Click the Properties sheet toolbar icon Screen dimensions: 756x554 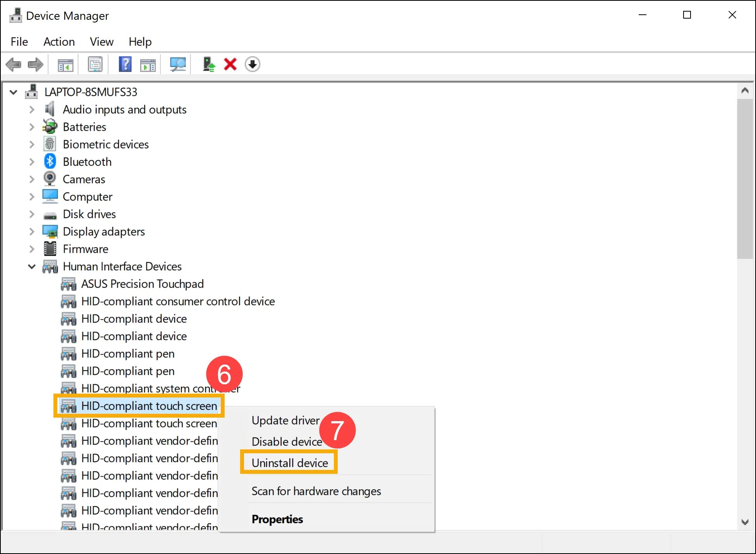(95, 64)
